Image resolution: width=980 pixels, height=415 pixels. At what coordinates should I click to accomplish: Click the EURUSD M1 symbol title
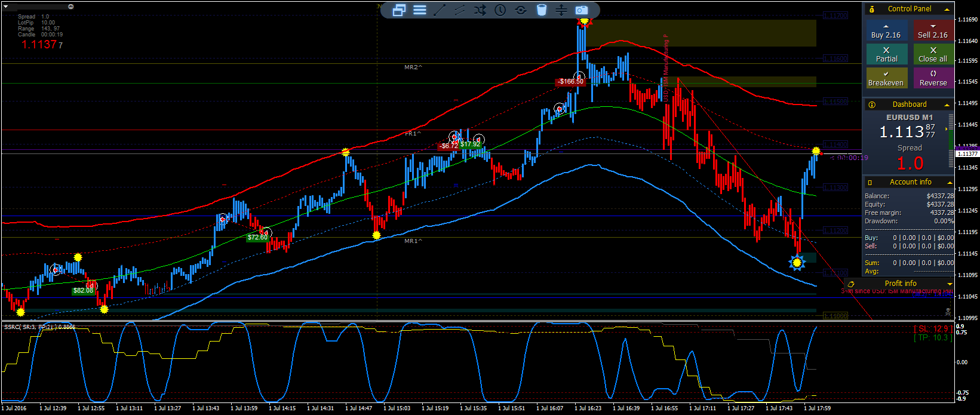click(x=910, y=117)
